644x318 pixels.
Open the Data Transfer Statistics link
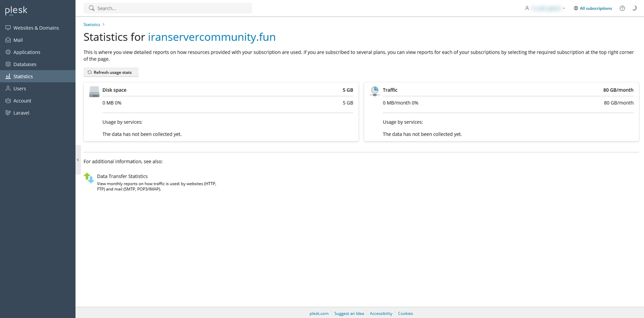(122, 176)
